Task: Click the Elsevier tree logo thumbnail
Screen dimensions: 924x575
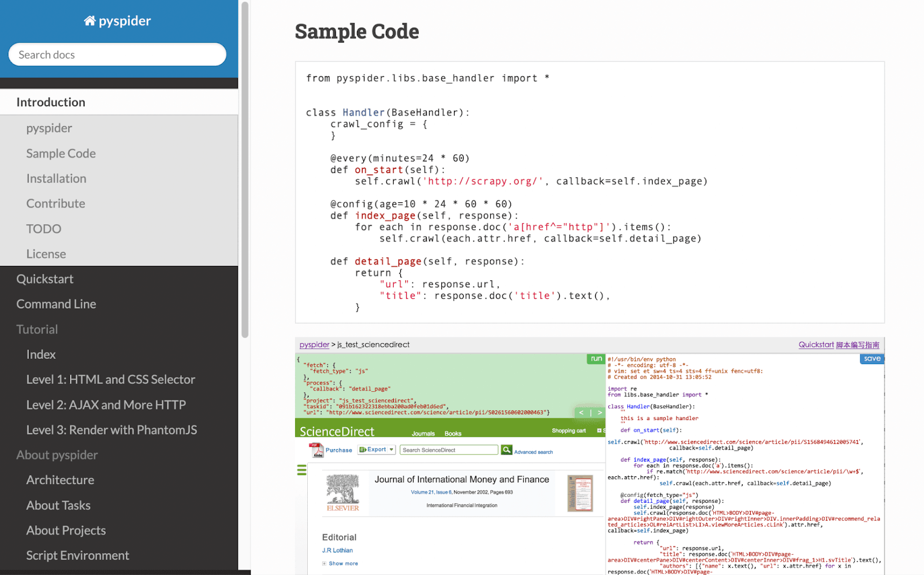Action: point(343,493)
